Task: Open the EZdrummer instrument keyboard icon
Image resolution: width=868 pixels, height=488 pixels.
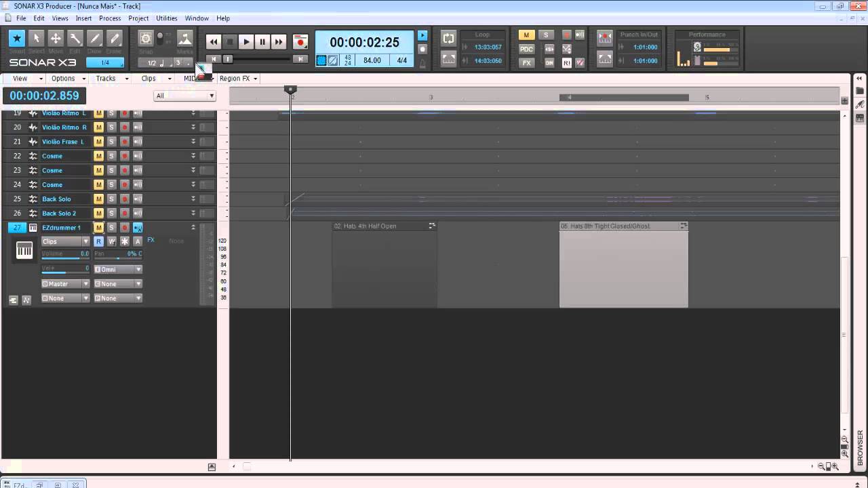Action: pyautogui.click(x=24, y=250)
